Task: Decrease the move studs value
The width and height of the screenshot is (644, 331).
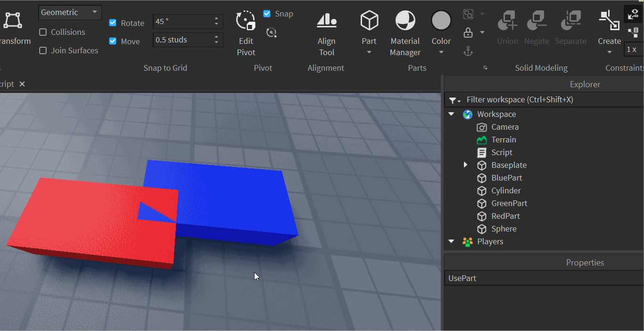Action: coord(216,43)
